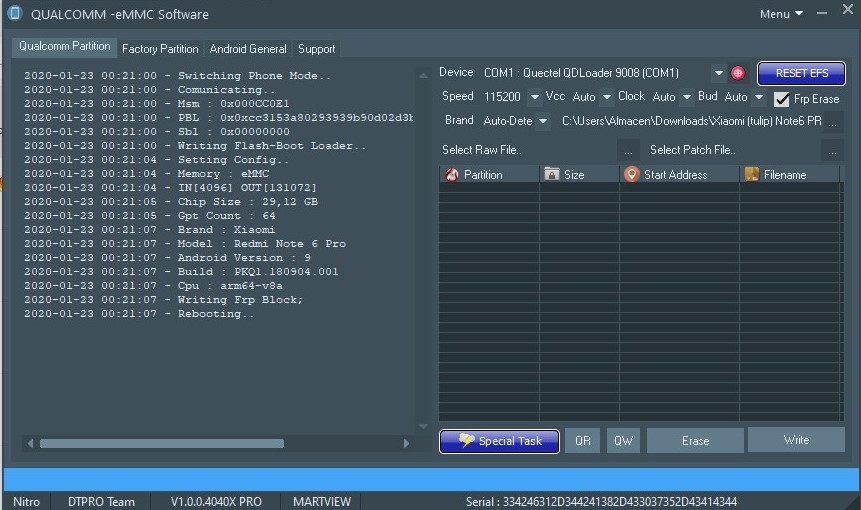Click log line 'Android Version : 9'
Screen dimensions: 861x510
click(167, 257)
